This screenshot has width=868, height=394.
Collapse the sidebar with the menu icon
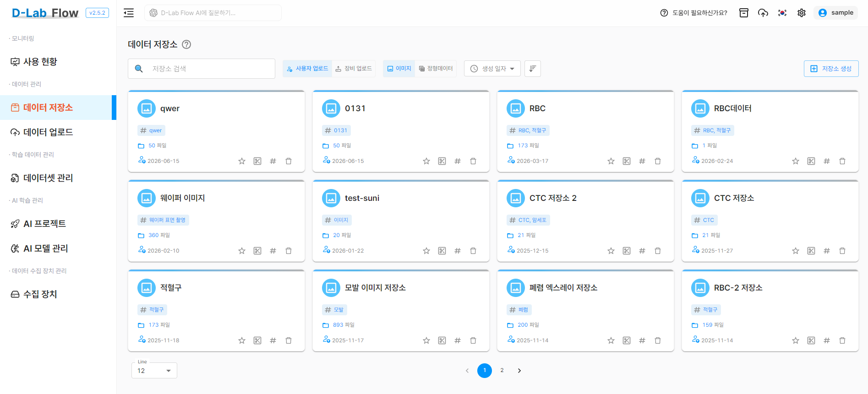point(129,13)
